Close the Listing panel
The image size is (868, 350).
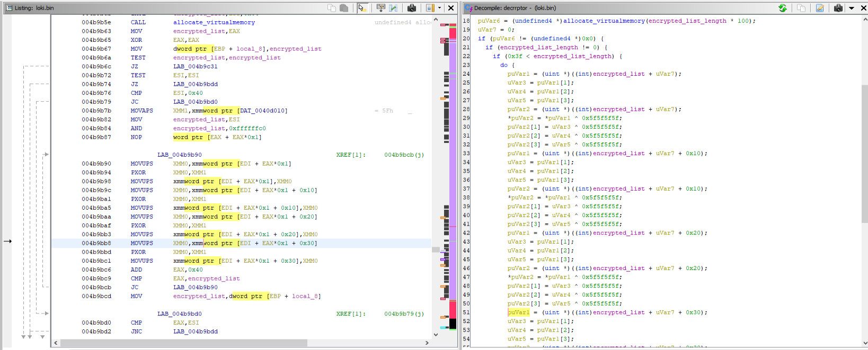(451, 8)
